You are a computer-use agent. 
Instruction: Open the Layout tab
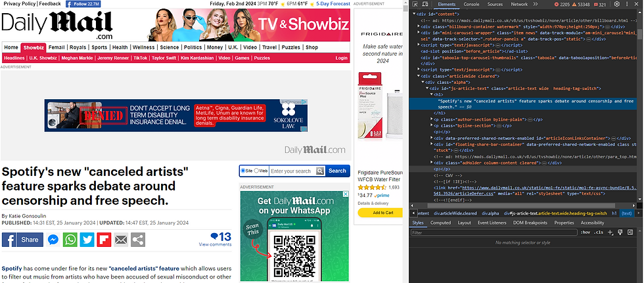[x=464, y=223]
